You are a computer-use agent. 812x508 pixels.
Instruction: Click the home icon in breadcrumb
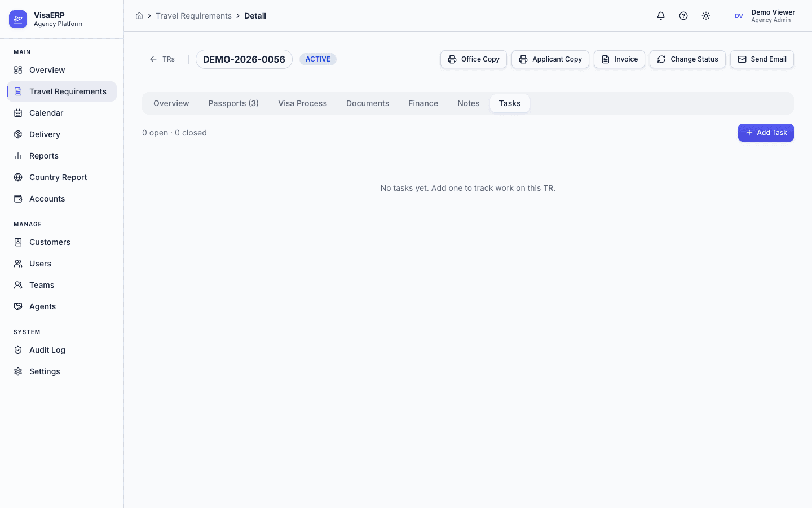point(139,16)
